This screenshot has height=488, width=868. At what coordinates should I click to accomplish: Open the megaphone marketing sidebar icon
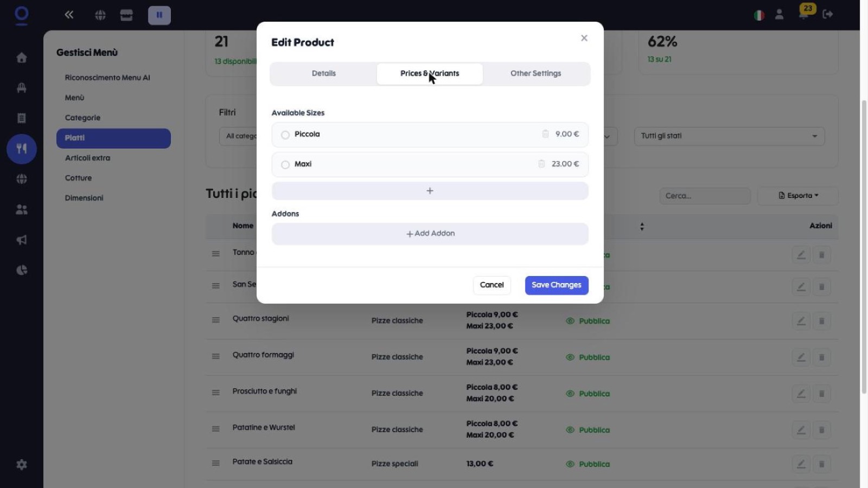coord(22,240)
